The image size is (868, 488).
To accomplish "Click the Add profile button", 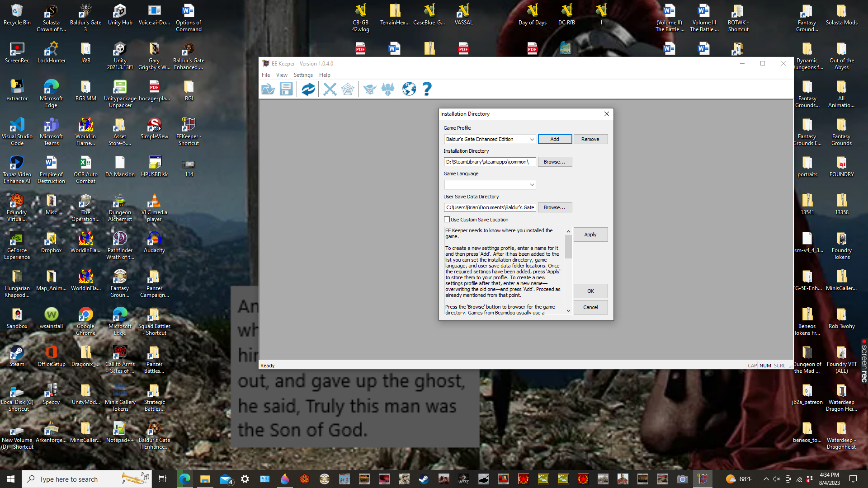I will [555, 139].
